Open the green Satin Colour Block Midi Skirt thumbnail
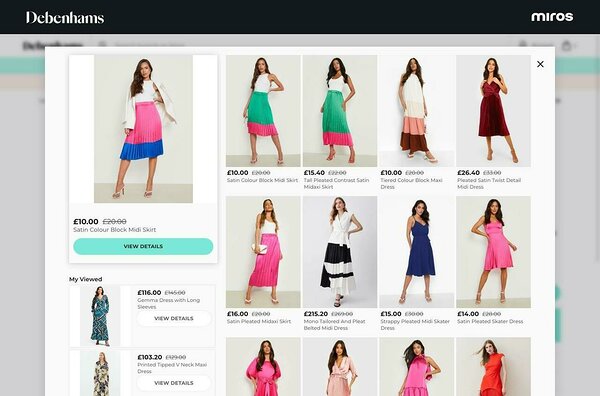600x396 pixels. [x=263, y=111]
